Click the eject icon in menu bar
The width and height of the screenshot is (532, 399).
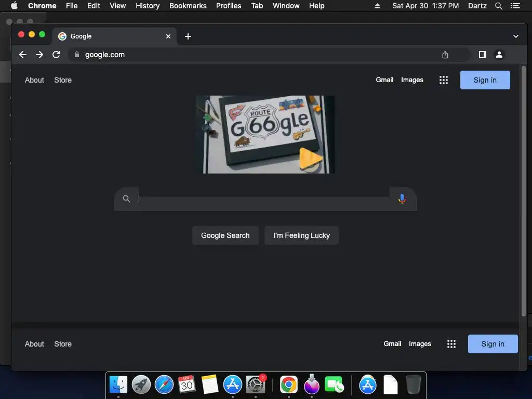(x=377, y=6)
